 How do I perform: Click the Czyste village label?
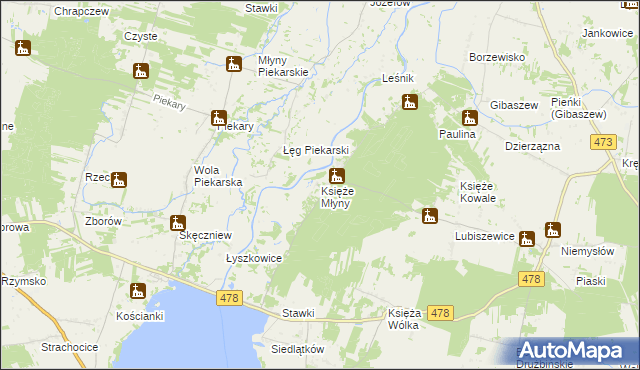click(x=141, y=36)
